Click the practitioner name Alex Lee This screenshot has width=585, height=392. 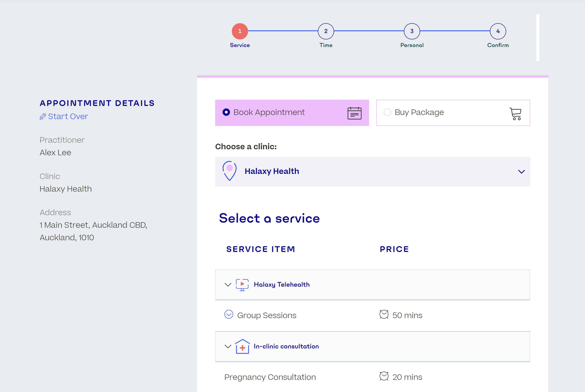pos(55,153)
